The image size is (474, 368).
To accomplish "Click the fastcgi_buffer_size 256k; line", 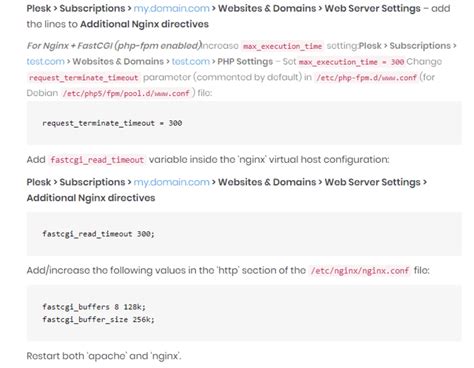I will click(98, 320).
